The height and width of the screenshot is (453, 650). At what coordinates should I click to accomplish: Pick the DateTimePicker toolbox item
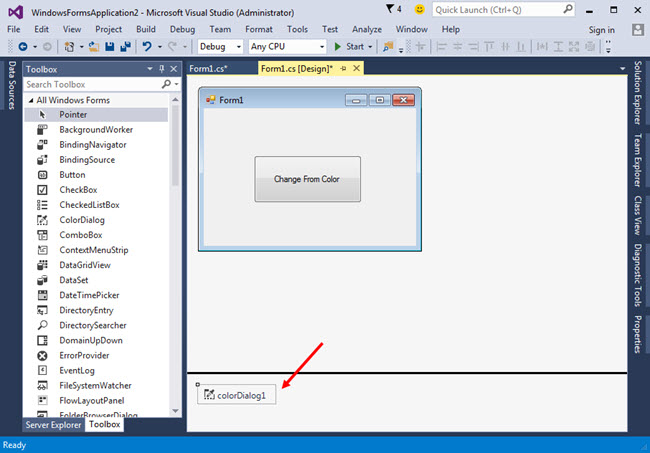pyautogui.click(x=89, y=295)
